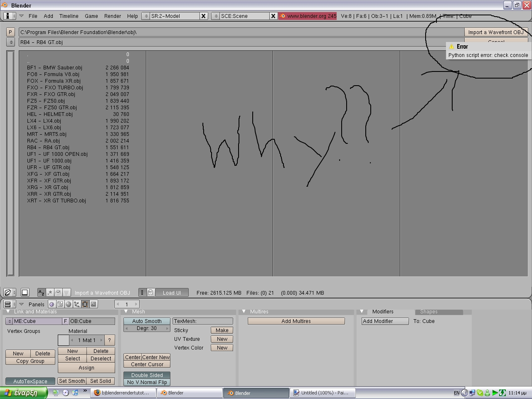
Task: Toggle the Load UI button
Action: (x=172, y=293)
